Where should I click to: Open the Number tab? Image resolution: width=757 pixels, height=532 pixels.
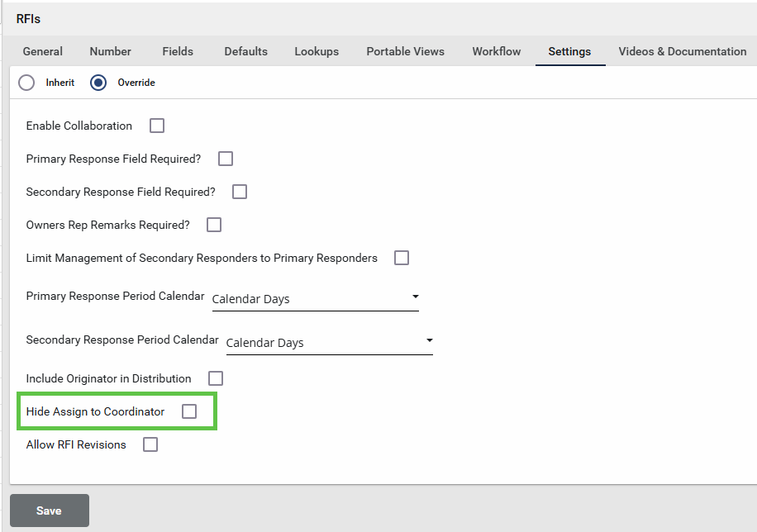pyautogui.click(x=110, y=51)
